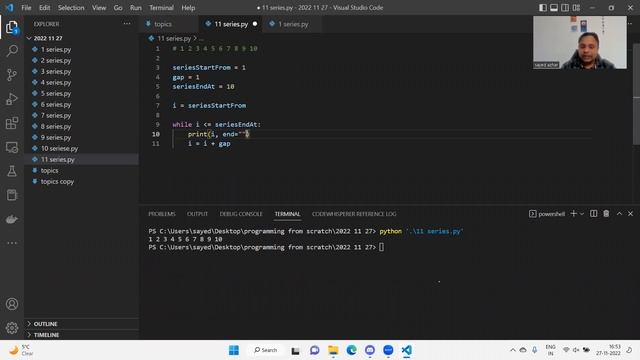Viewport: 640px width, 360px height.
Task: Open the Edit menu
Action: point(44,8)
